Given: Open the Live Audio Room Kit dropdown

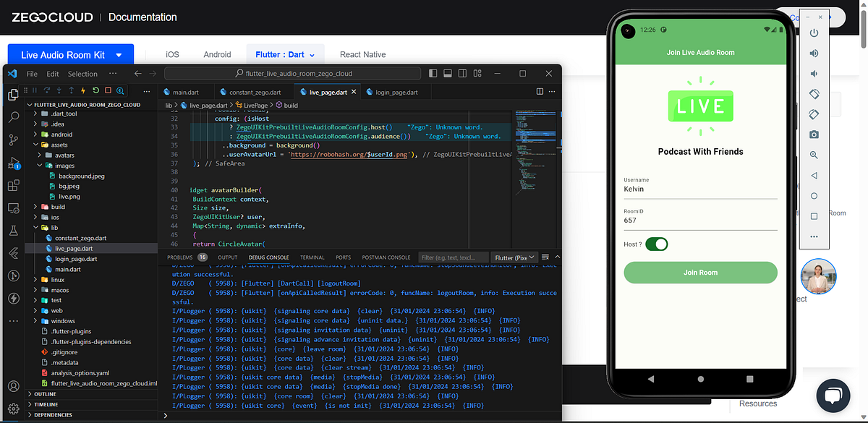Looking at the screenshot, I should (x=70, y=54).
